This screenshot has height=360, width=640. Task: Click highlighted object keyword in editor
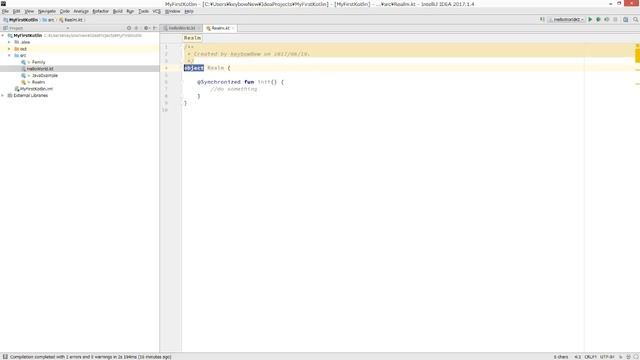[x=194, y=68]
